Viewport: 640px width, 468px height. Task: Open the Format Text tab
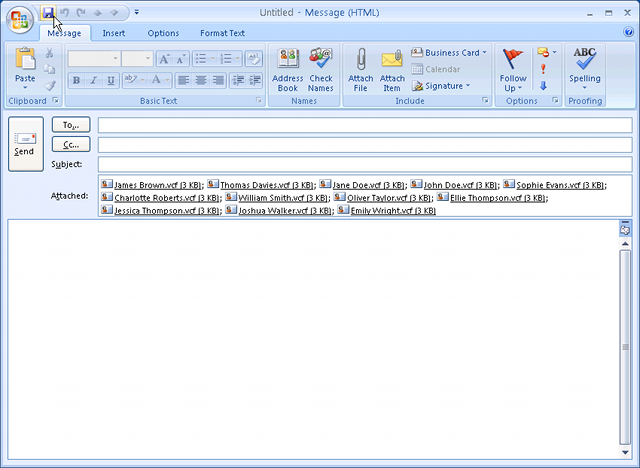click(x=222, y=33)
